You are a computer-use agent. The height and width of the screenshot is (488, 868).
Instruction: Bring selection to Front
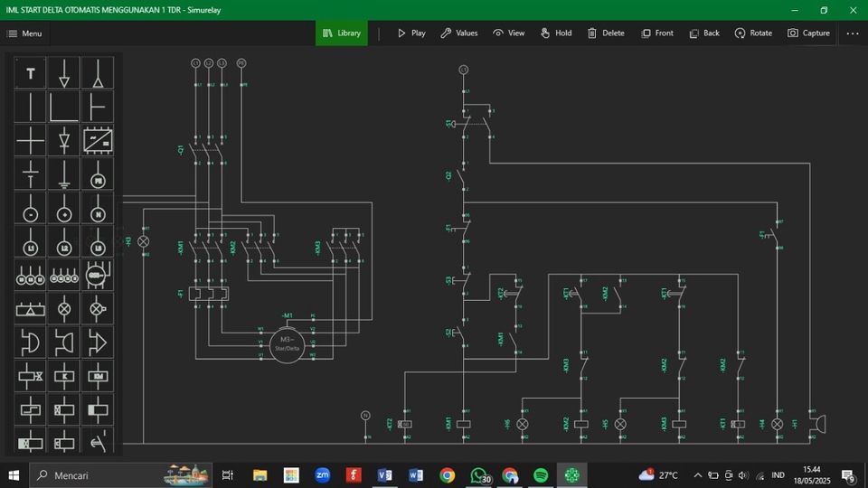pyautogui.click(x=657, y=33)
